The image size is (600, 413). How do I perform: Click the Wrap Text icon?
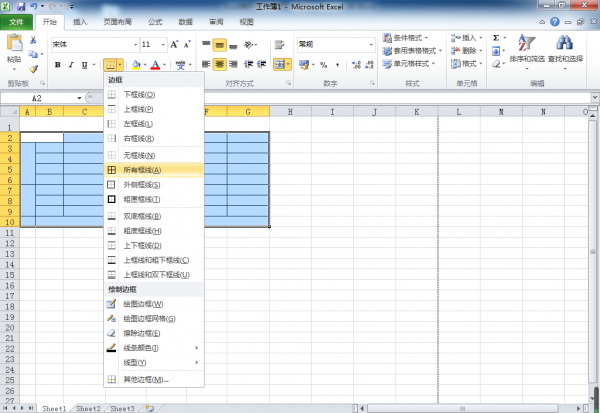[x=280, y=45]
